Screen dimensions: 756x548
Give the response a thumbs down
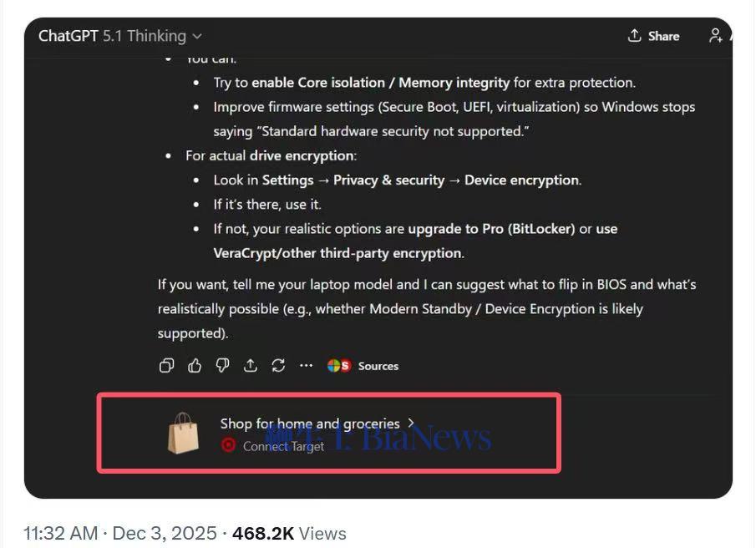coord(222,366)
